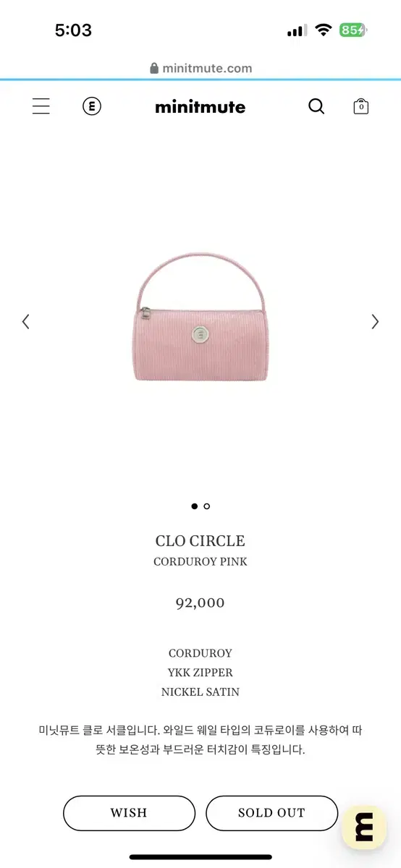Tap the lock icon beside minitmute.com
Viewport: 401px width, 868px height.
tap(153, 69)
